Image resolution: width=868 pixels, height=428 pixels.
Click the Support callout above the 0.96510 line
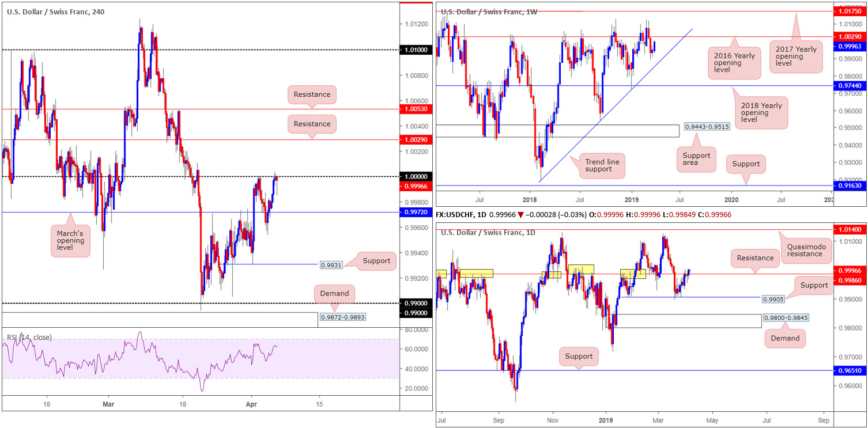point(579,357)
